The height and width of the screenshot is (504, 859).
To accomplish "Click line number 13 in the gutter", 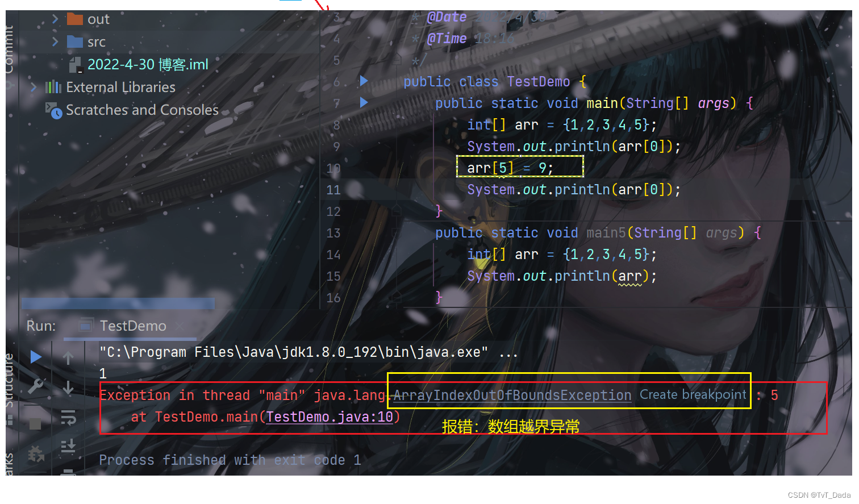I will pos(333,233).
